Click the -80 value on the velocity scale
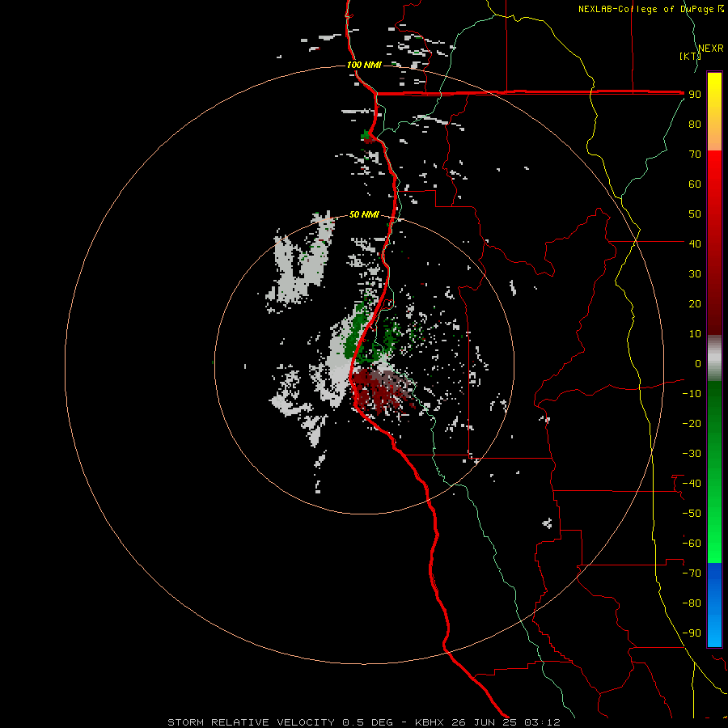 [x=692, y=603]
